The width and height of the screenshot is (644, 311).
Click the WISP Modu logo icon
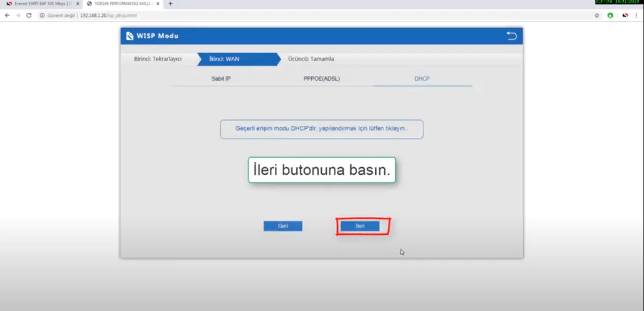pos(130,36)
